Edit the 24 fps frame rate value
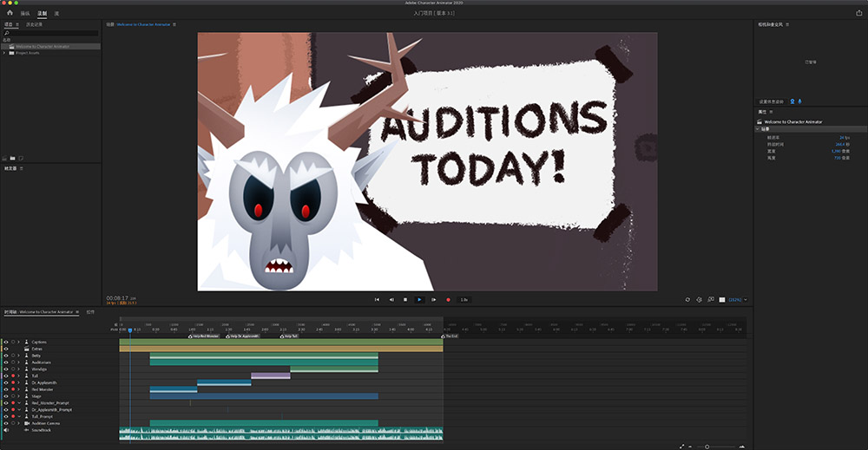Screen dimensions: 868x450 [x=844, y=138]
